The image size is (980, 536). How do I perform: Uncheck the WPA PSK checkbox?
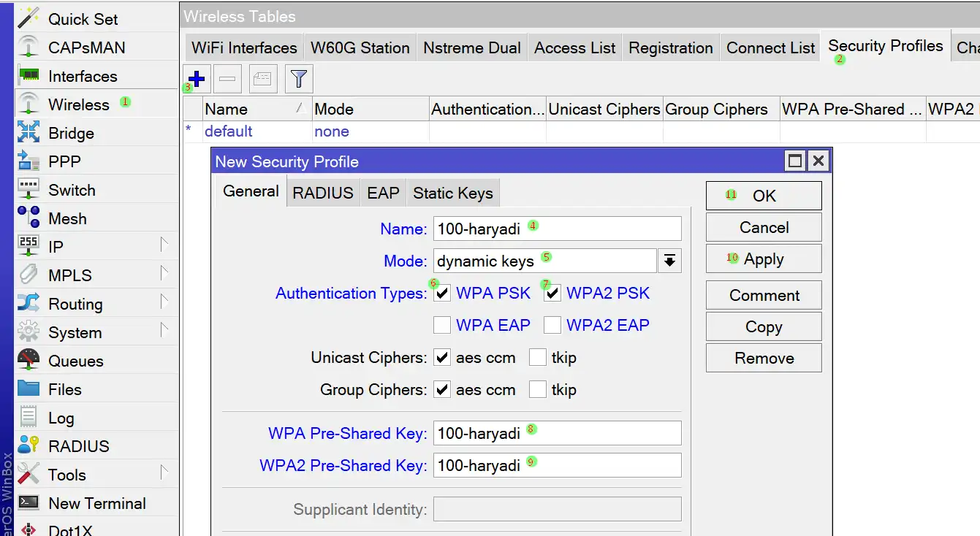(x=442, y=294)
